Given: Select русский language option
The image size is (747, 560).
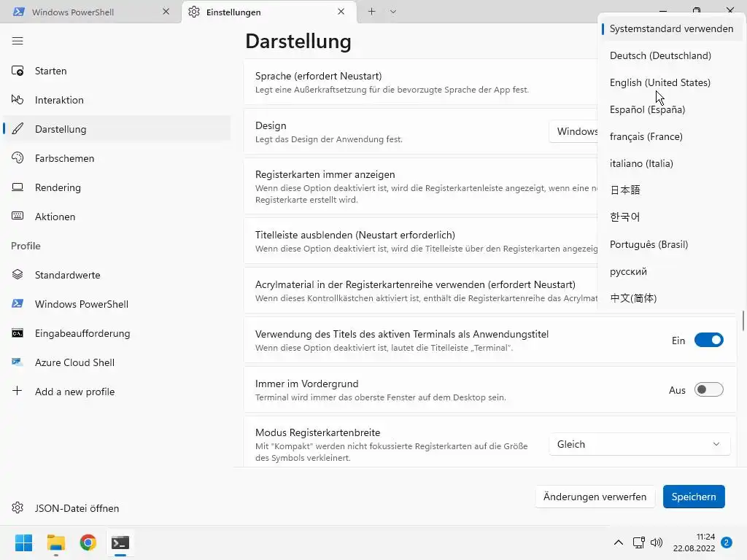Looking at the screenshot, I should (670, 271).
